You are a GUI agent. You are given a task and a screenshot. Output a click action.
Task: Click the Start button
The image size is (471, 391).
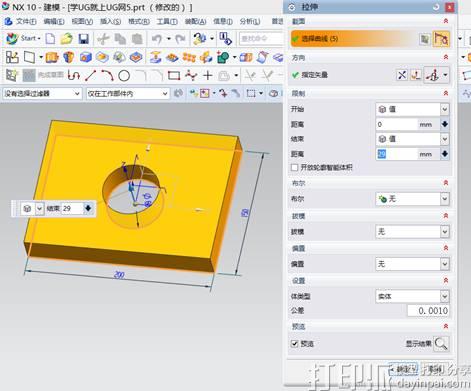[23, 39]
